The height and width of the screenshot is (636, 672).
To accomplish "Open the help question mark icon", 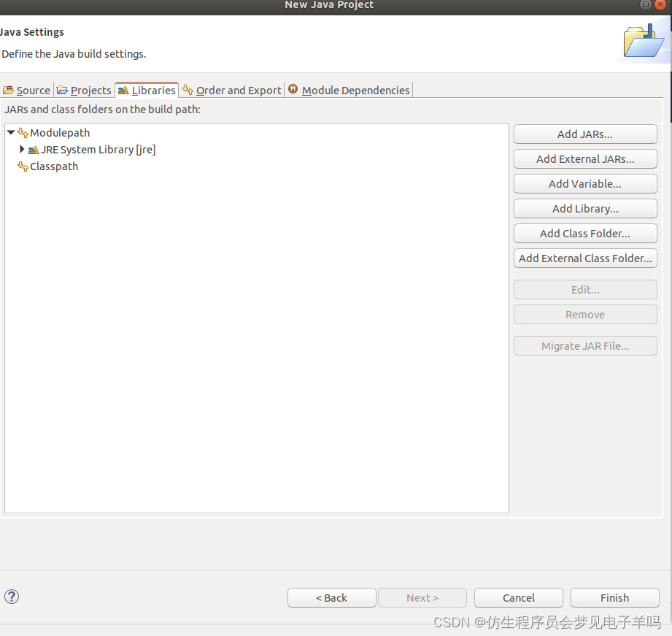I will tap(12, 597).
